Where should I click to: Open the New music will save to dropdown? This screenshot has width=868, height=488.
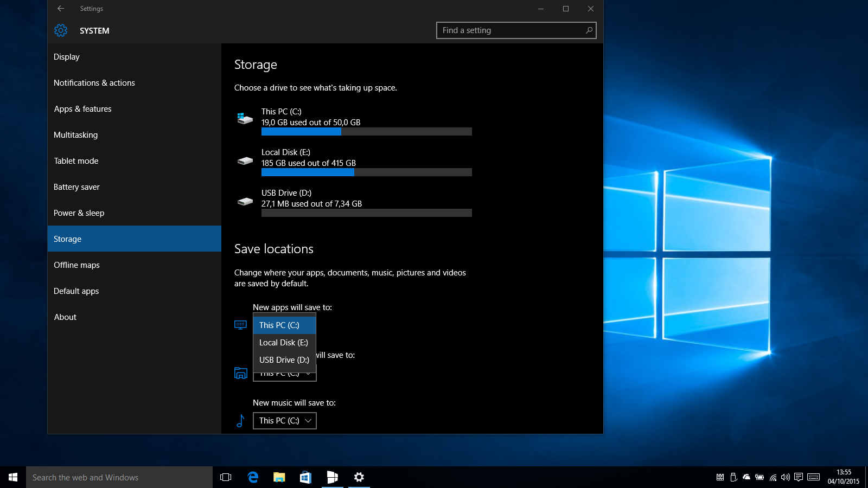285,421
